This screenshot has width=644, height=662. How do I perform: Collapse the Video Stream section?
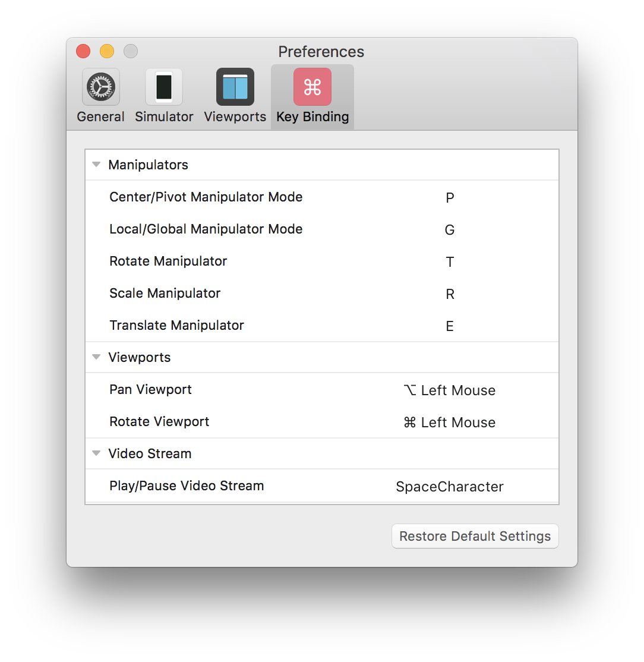tap(96, 453)
